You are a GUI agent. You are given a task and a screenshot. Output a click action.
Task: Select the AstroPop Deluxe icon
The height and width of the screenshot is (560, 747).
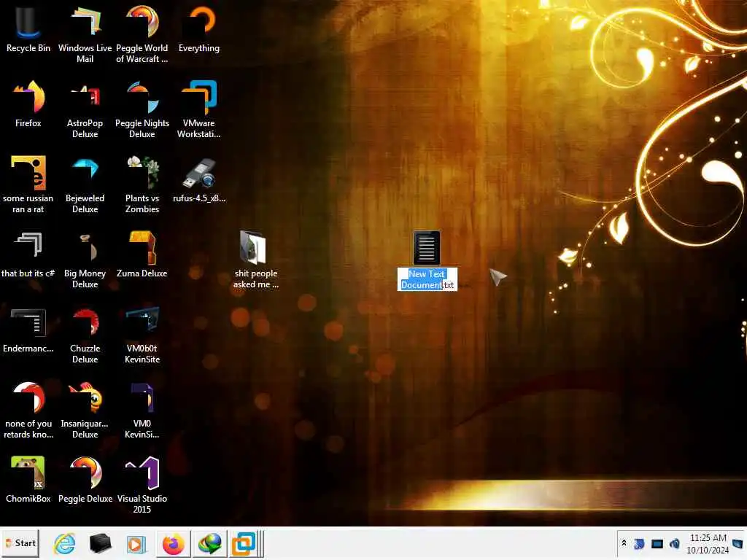[85, 109]
